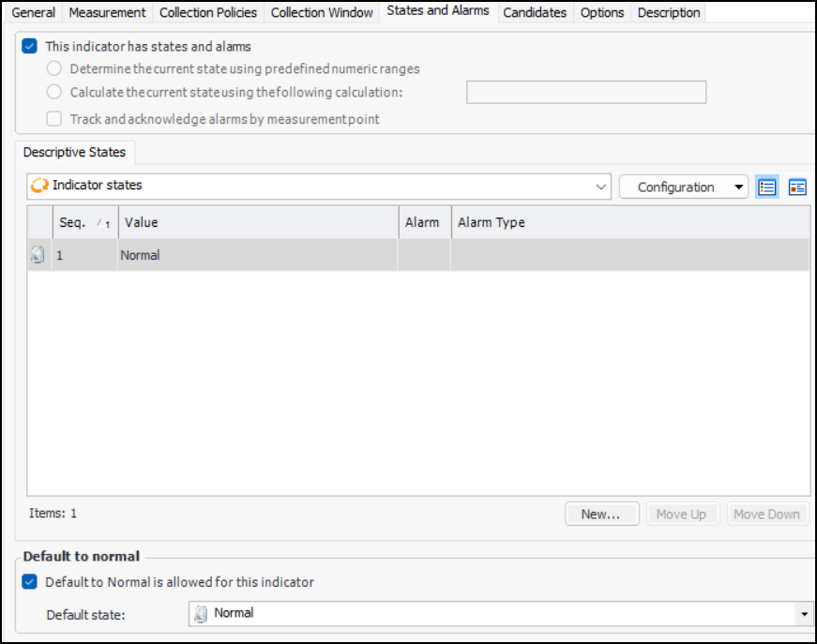Open the General tab
Image resolution: width=817 pixels, height=644 pixels.
click(34, 12)
